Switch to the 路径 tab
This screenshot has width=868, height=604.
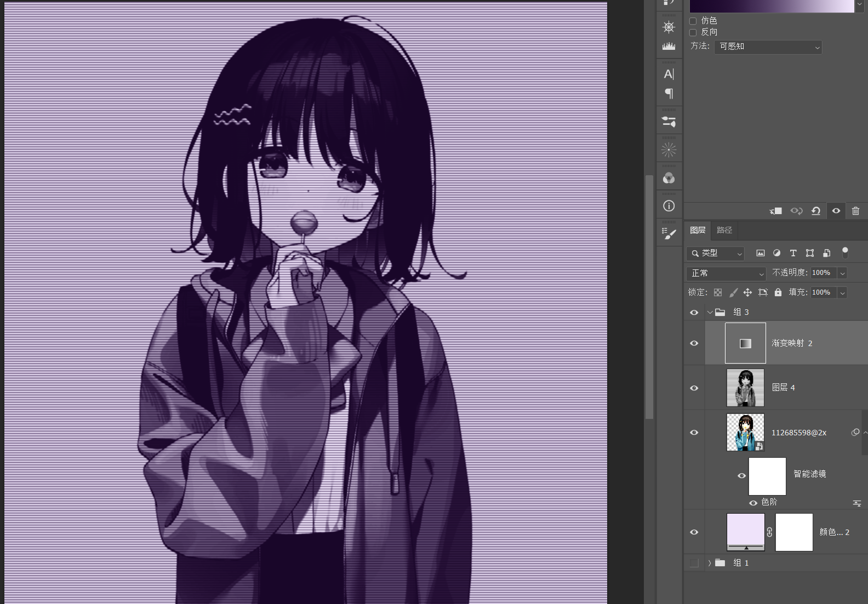tap(724, 231)
